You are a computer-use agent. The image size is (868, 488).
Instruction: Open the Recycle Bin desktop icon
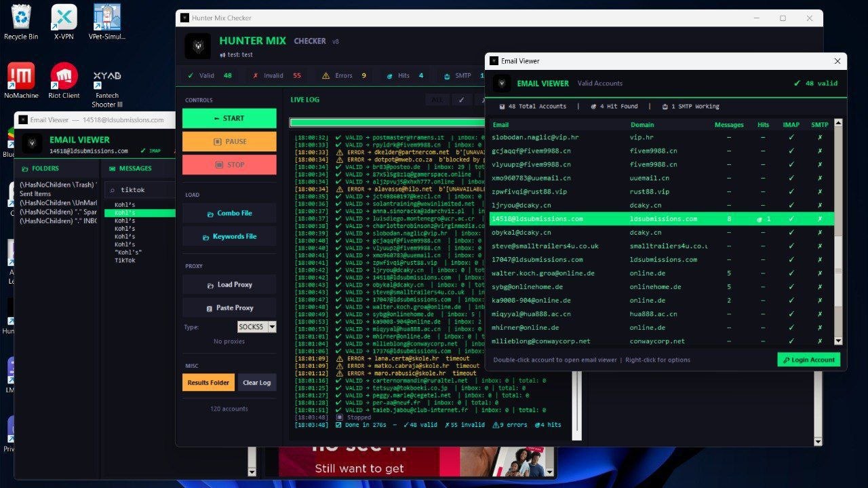[20, 22]
